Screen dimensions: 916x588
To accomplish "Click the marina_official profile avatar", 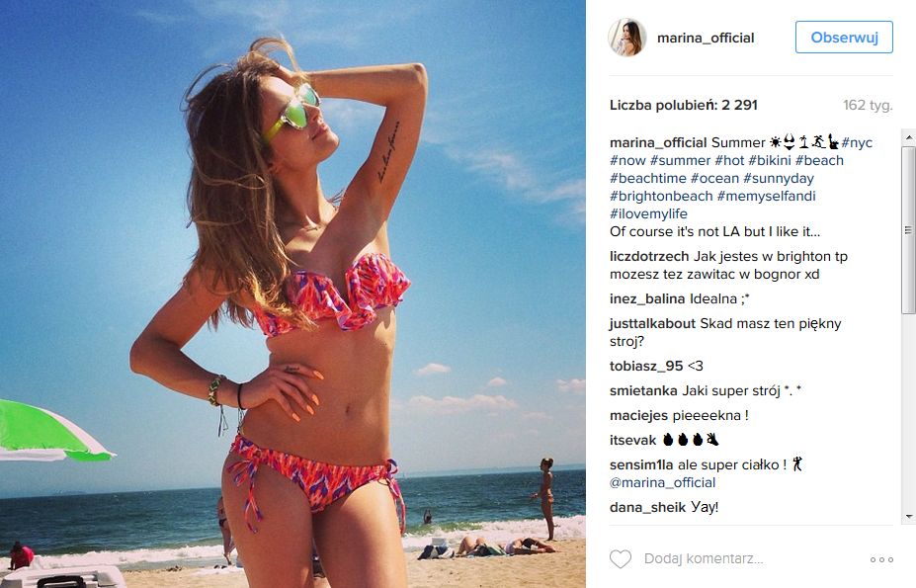I will (627, 38).
